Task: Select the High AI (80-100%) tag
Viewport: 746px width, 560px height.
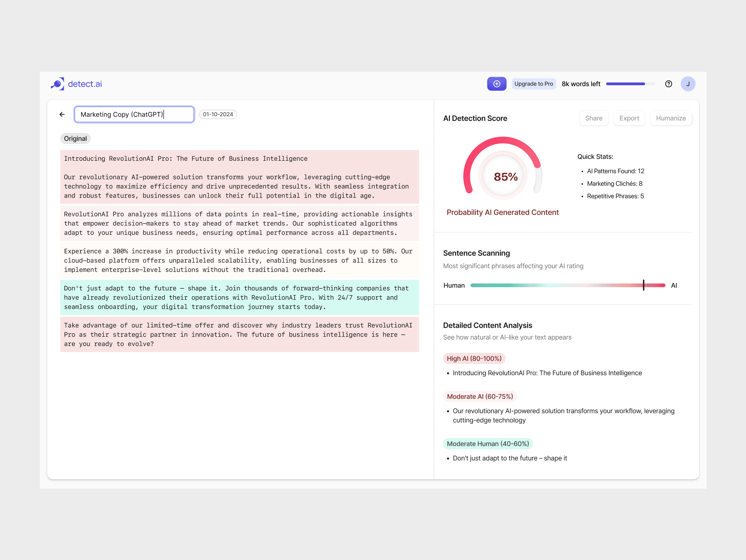Action: [474, 359]
